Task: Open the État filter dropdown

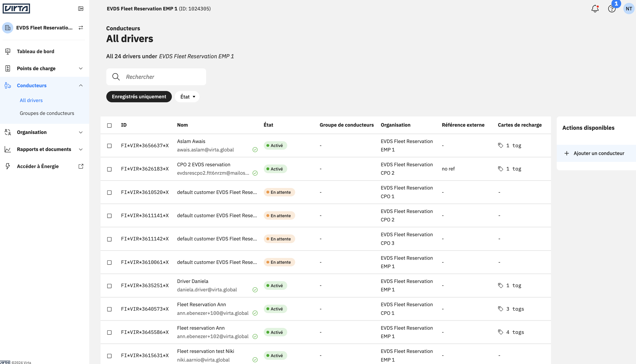Action: [187, 97]
